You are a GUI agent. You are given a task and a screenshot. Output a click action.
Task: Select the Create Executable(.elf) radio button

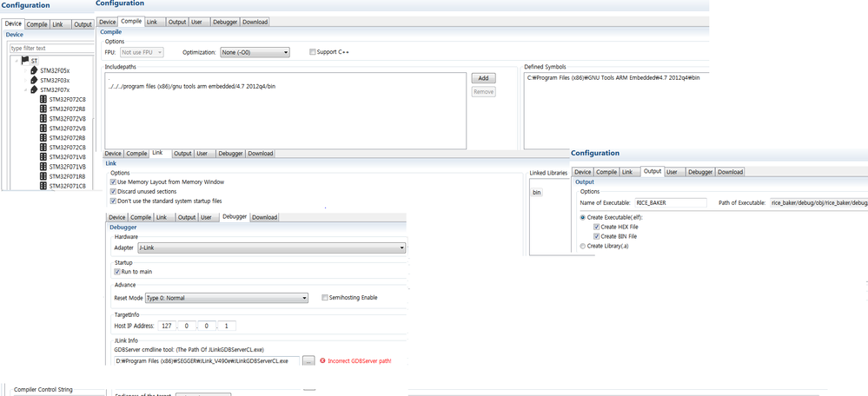(x=582, y=217)
